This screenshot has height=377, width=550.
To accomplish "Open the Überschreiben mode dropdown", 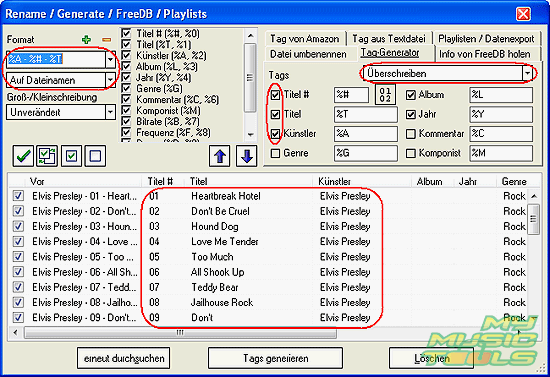I will 527,74.
